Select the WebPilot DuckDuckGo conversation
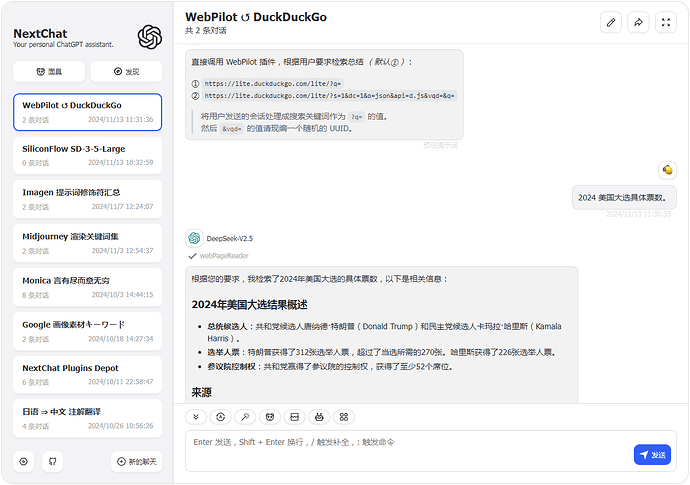 tap(88, 112)
